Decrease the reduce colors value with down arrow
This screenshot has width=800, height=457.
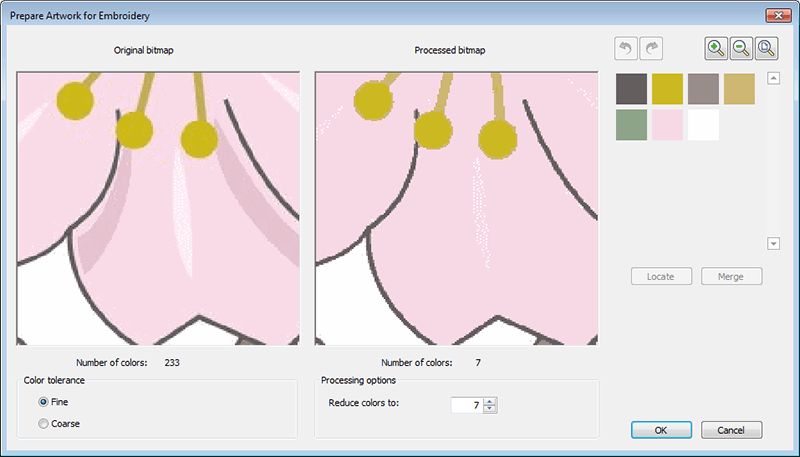(489, 409)
